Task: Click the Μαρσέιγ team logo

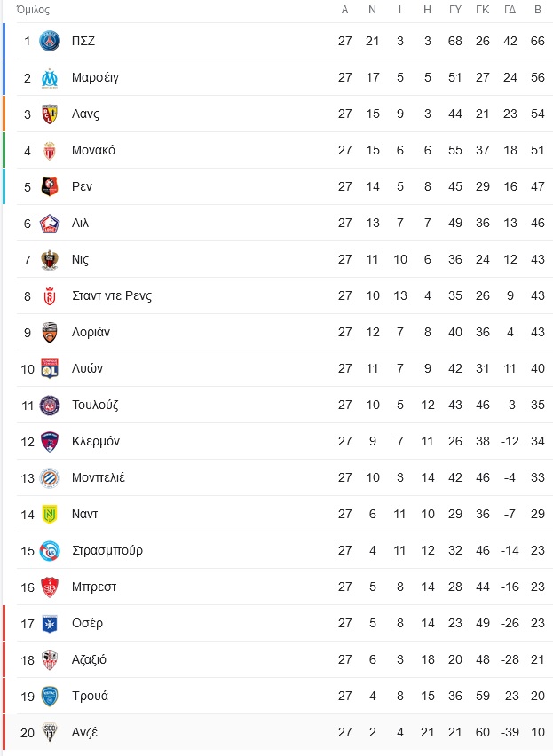Action: click(50, 77)
